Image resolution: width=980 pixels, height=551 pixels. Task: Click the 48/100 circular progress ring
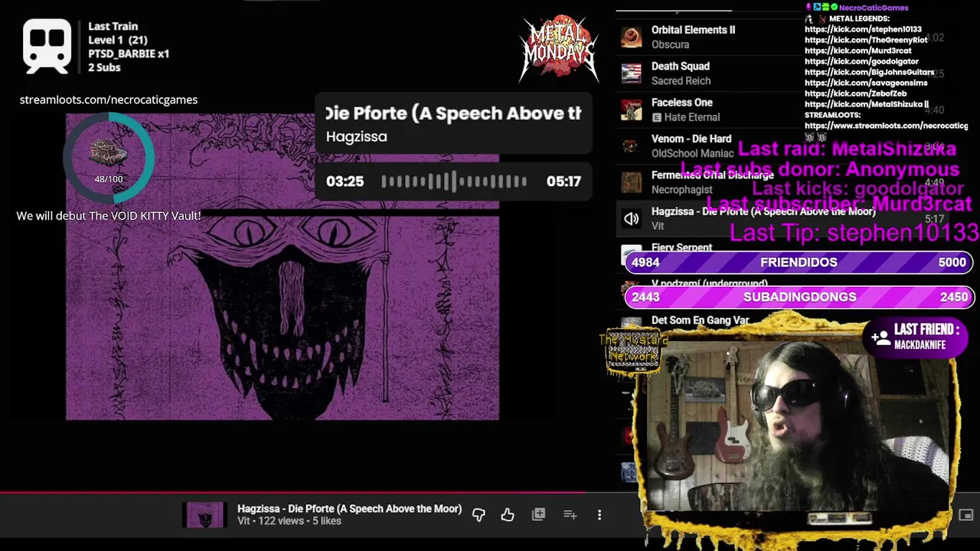click(109, 158)
